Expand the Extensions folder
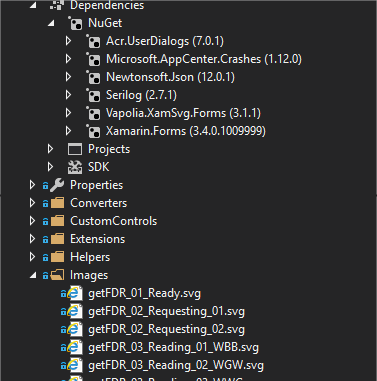377x381 pixels. point(32,239)
